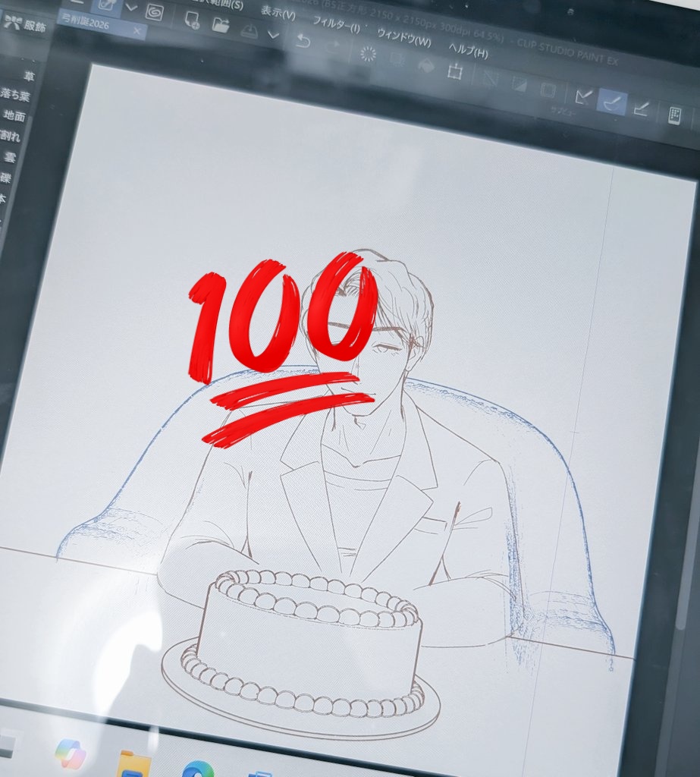The height and width of the screenshot is (777, 700).
Task: Open the ウィンドウ(W) menu
Action: 403,37
